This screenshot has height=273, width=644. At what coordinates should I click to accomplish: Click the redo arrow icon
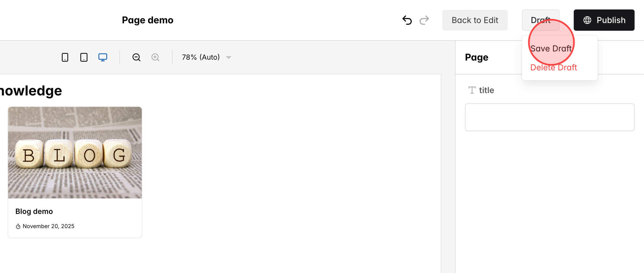(x=425, y=20)
